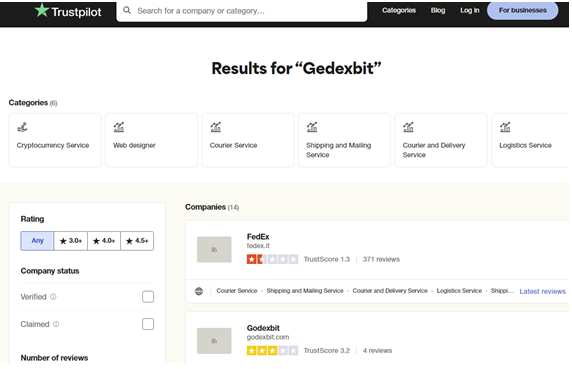Click the search magnifier icon
Screen dimensions: 572x369
tap(127, 10)
